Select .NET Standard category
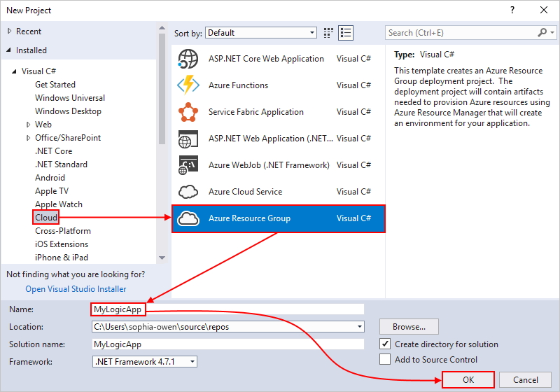 (61, 164)
